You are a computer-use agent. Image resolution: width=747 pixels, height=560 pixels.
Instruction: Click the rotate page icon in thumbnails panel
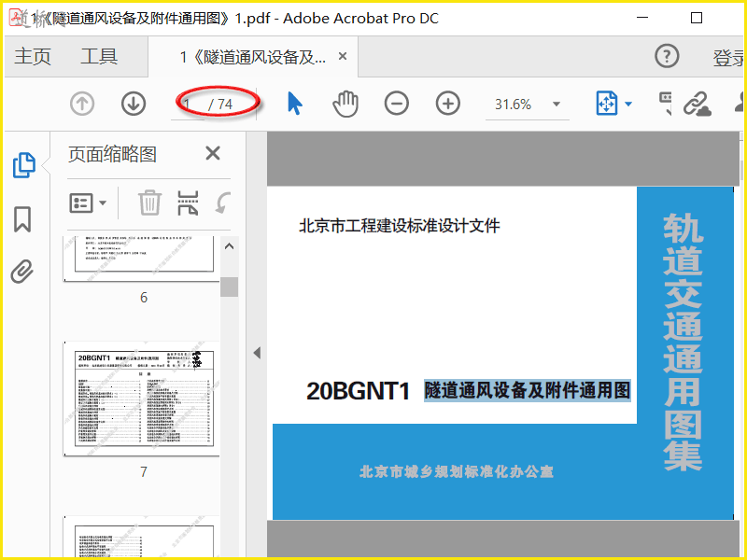click(x=223, y=203)
